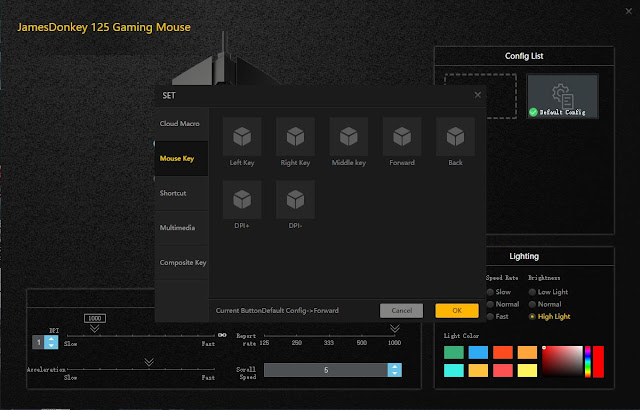Image resolution: width=640 pixels, height=410 pixels.
Task: Click the Acceleration slider handle
Action: [149, 362]
